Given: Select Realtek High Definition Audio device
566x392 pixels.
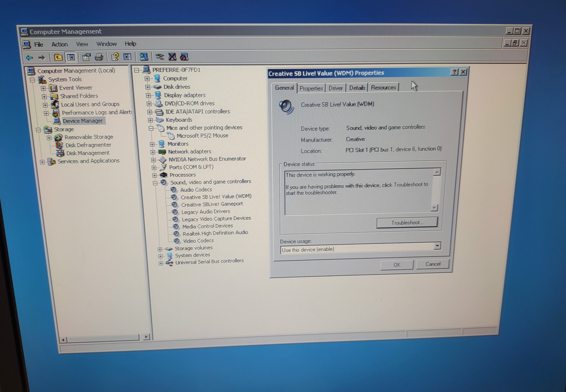Looking at the screenshot, I should coord(215,233).
